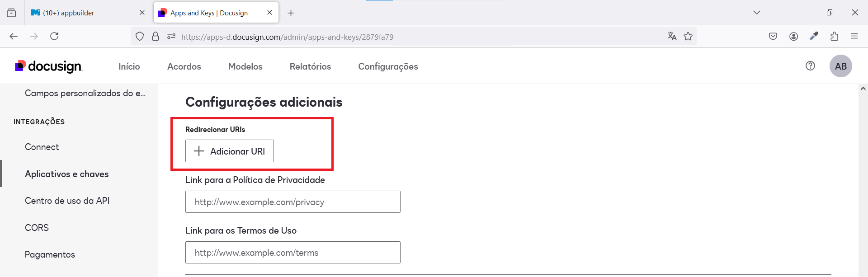Click the Adicionar URI button
Screen dimensions: 868x277
tap(230, 151)
